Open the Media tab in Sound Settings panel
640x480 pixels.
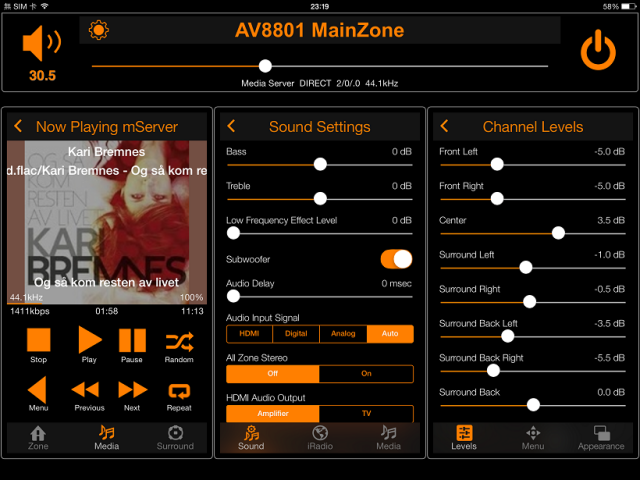pyautogui.click(x=389, y=438)
